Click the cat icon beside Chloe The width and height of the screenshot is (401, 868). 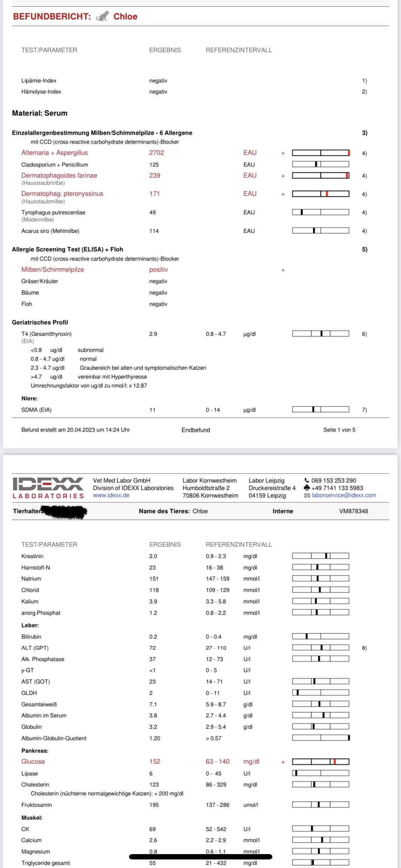(x=103, y=16)
